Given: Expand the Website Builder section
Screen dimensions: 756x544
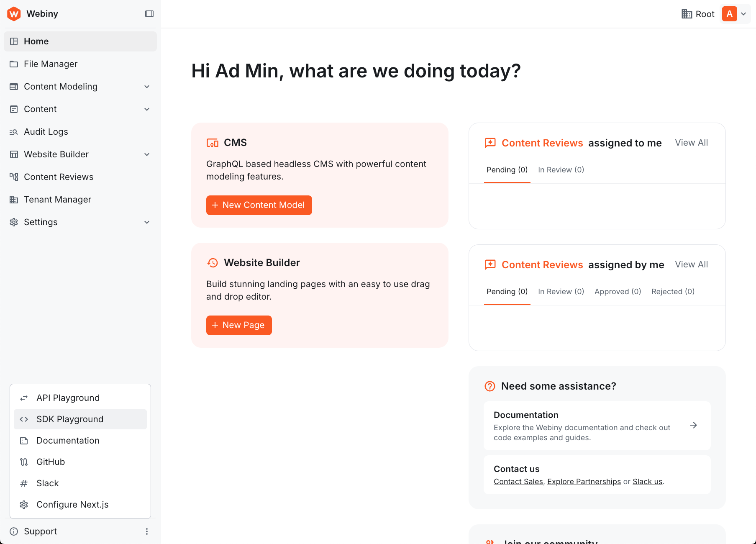Looking at the screenshot, I should 147,154.
